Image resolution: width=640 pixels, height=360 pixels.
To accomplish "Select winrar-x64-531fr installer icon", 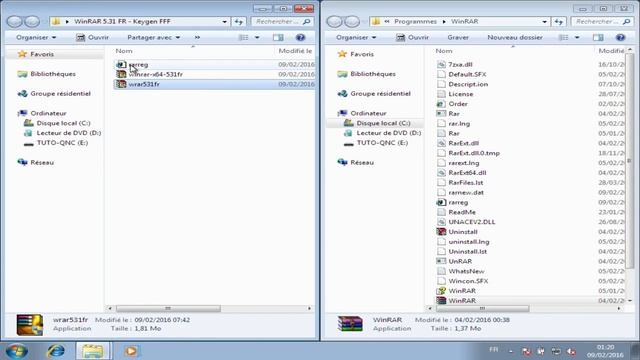I will 121,74.
